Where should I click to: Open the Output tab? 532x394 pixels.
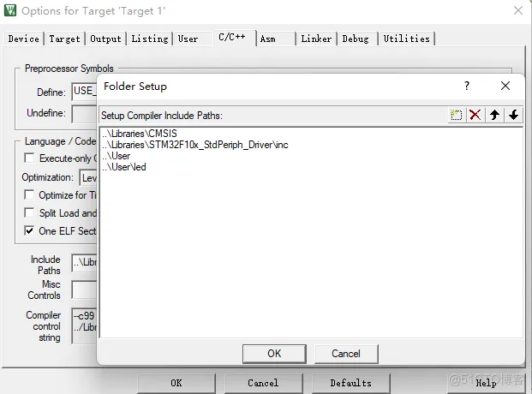105,39
